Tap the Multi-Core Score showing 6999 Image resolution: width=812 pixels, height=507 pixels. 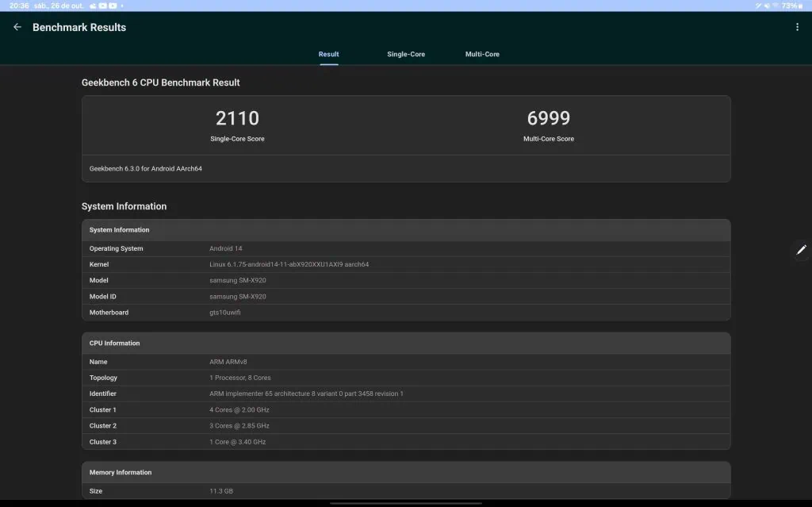[548, 117]
